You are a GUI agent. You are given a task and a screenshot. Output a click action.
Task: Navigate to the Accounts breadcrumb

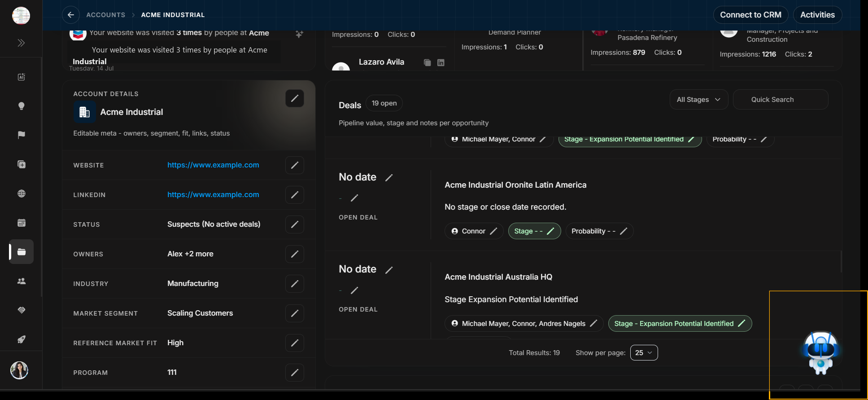click(106, 15)
